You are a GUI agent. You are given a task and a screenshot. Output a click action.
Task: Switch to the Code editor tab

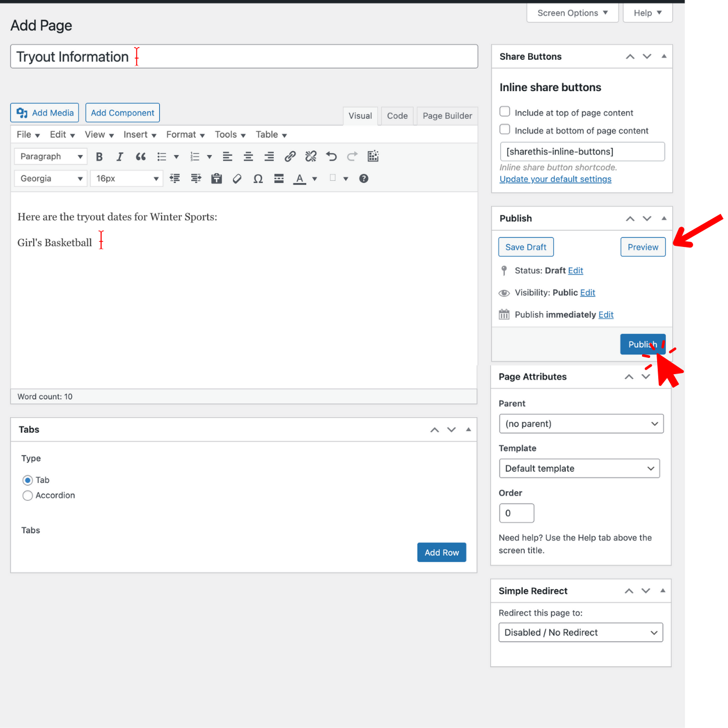[397, 116]
